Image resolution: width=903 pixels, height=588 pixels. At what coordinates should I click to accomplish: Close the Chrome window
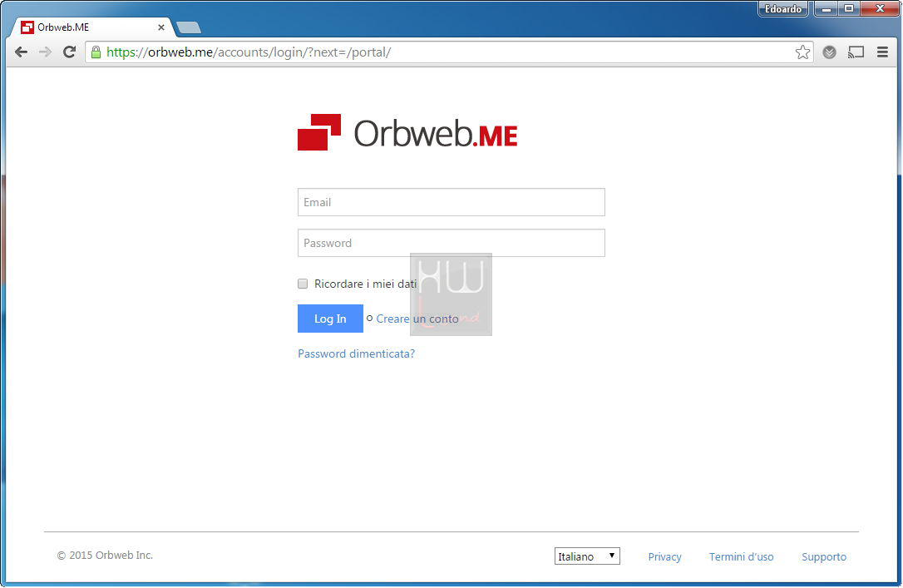(880, 8)
